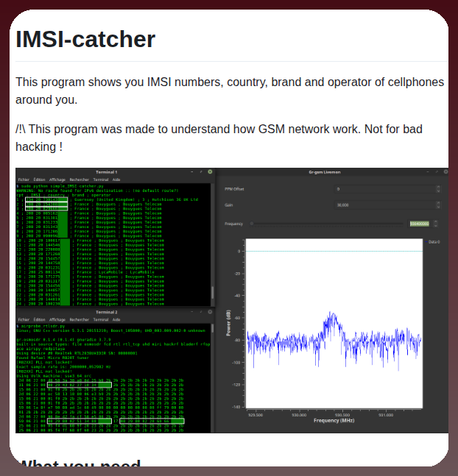Open Terminal menu in Terminal 1 window
Image resolution: width=458 pixels, height=476 pixels.
pos(101,180)
